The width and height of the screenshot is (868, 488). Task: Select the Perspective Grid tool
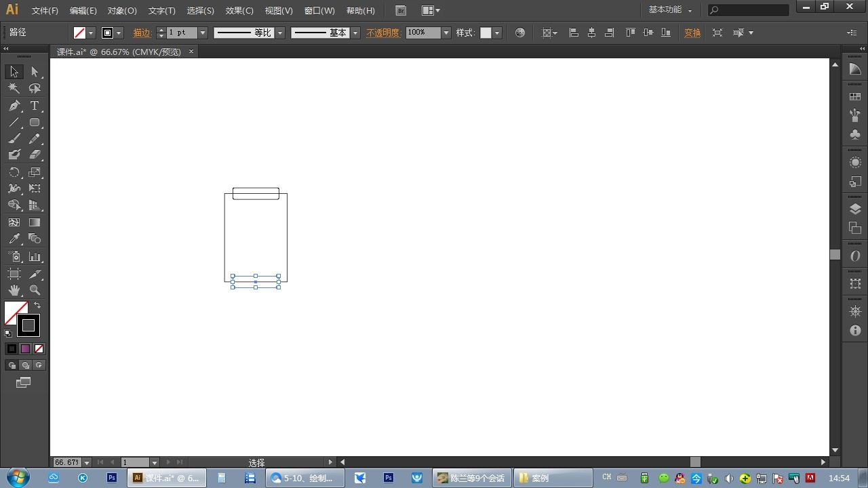pyautogui.click(x=35, y=205)
